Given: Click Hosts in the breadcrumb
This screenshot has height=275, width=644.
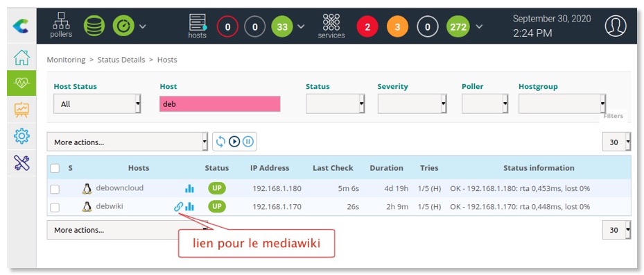Looking at the screenshot, I should coord(167,60).
